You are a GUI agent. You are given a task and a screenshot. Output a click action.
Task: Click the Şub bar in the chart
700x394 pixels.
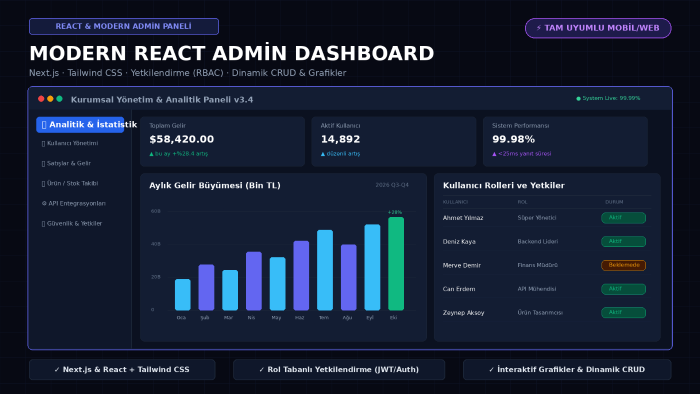[x=206, y=287]
